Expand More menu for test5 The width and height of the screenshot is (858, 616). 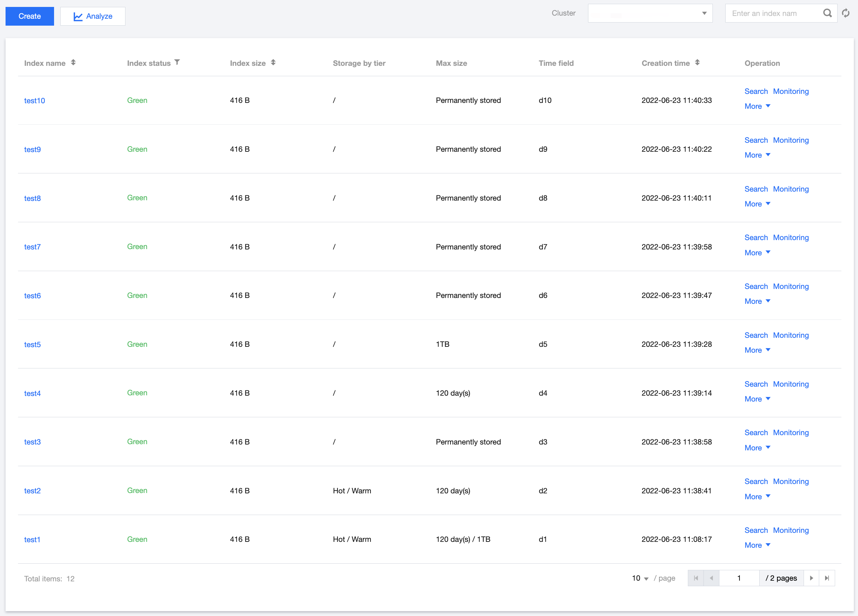click(757, 350)
